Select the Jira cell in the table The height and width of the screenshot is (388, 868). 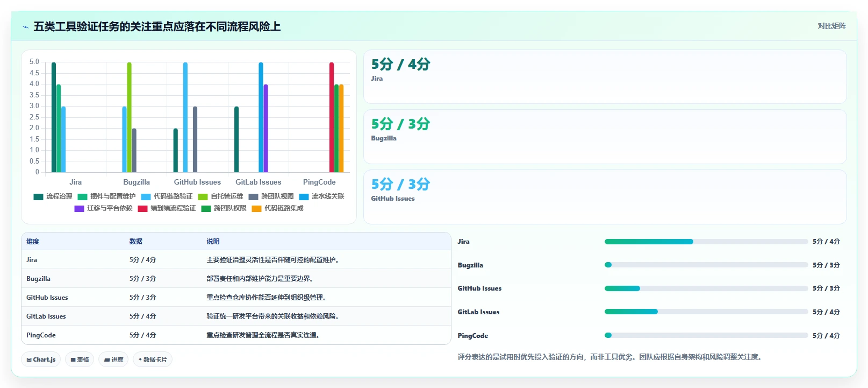32,260
